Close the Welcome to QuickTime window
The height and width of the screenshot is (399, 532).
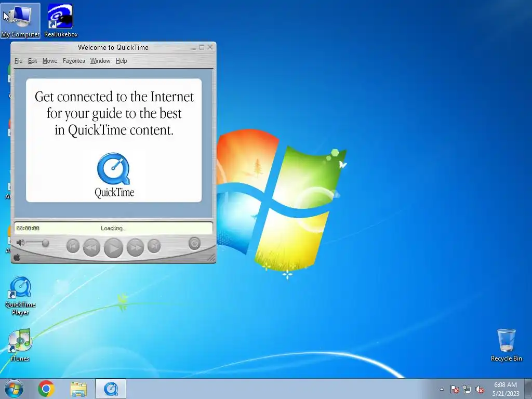(210, 47)
